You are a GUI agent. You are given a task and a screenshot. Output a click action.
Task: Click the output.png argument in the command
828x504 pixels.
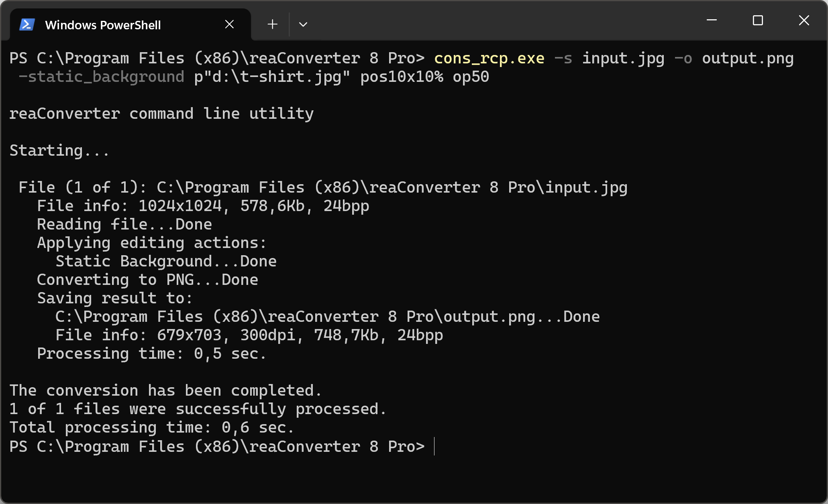[x=748, y=59]
